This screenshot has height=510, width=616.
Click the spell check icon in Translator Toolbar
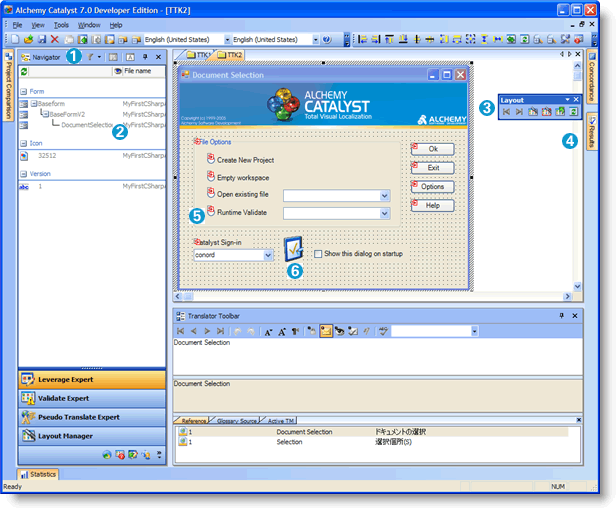tap(383, 331)
